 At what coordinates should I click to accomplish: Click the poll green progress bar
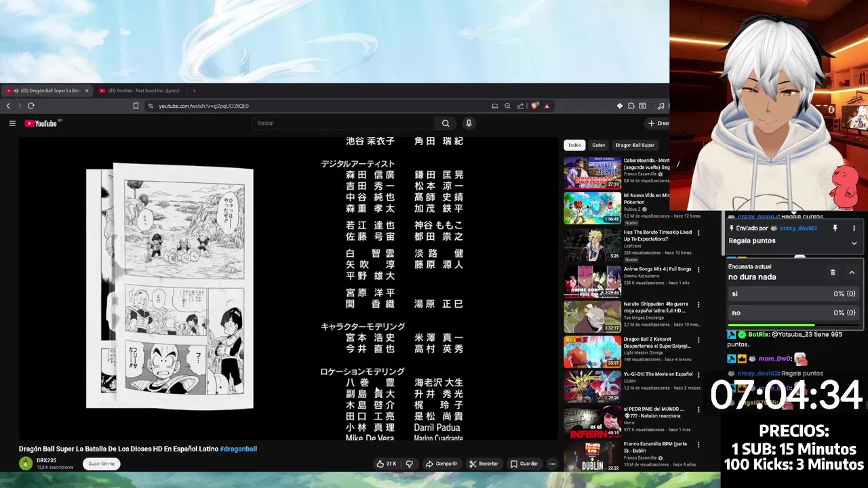771,325
